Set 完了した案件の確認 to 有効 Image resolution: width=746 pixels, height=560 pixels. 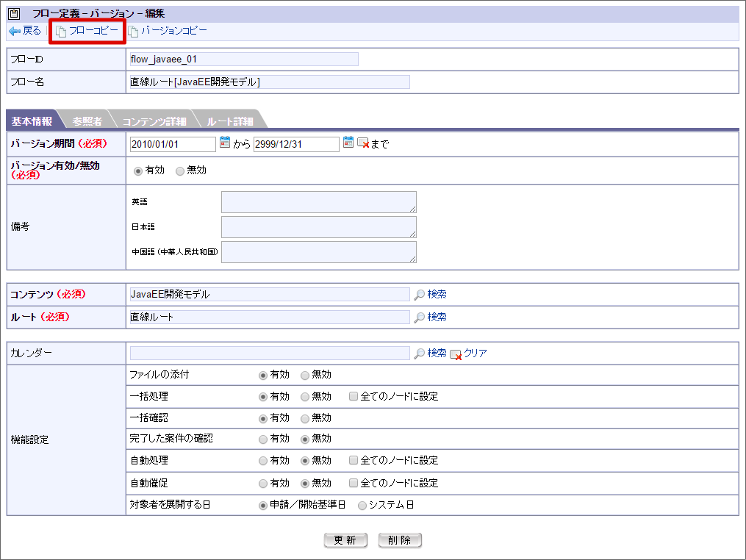click(x=262, y=439)
